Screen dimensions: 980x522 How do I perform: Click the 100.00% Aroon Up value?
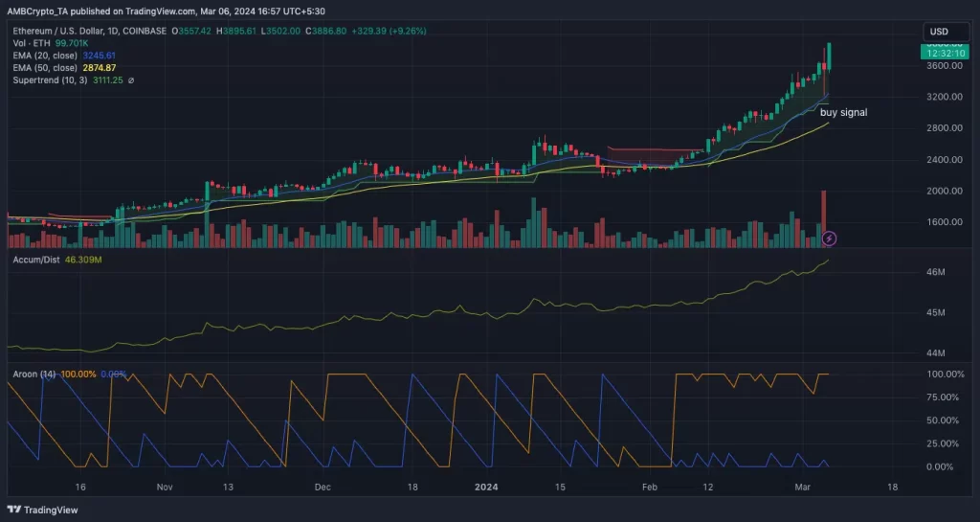(x=78, y=374)
